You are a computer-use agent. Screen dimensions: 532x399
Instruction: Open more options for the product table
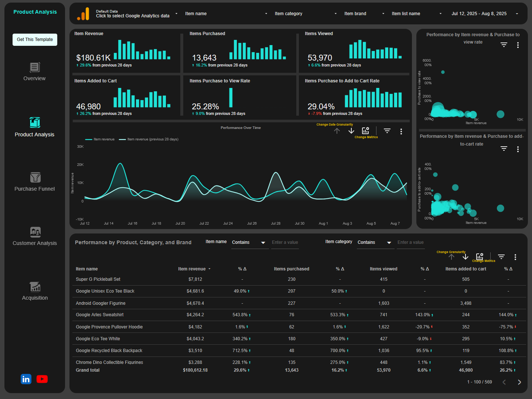(x=515, y=257)
